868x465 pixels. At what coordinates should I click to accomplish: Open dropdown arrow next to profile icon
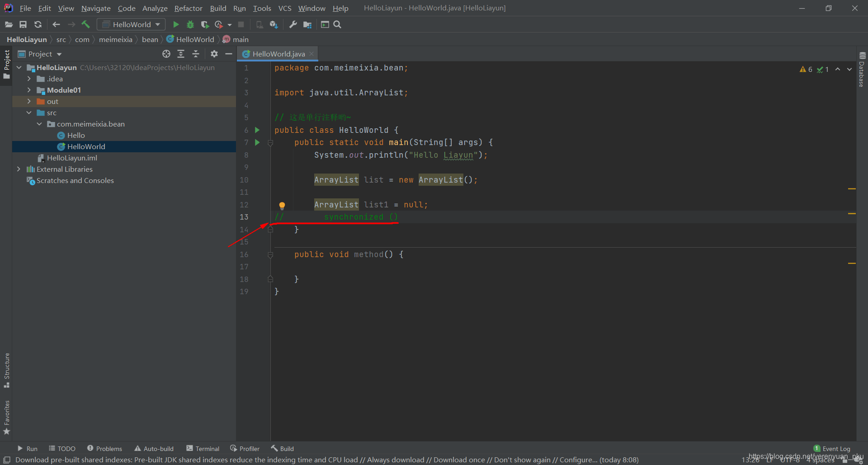230,25
